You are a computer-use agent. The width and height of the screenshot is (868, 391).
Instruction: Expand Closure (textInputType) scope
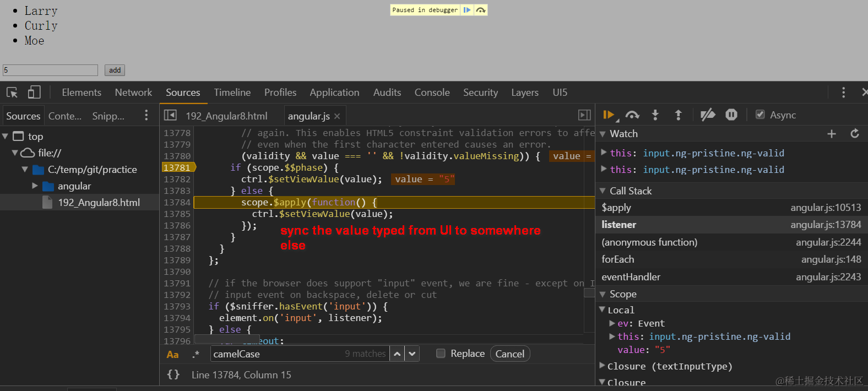point(603,365)
